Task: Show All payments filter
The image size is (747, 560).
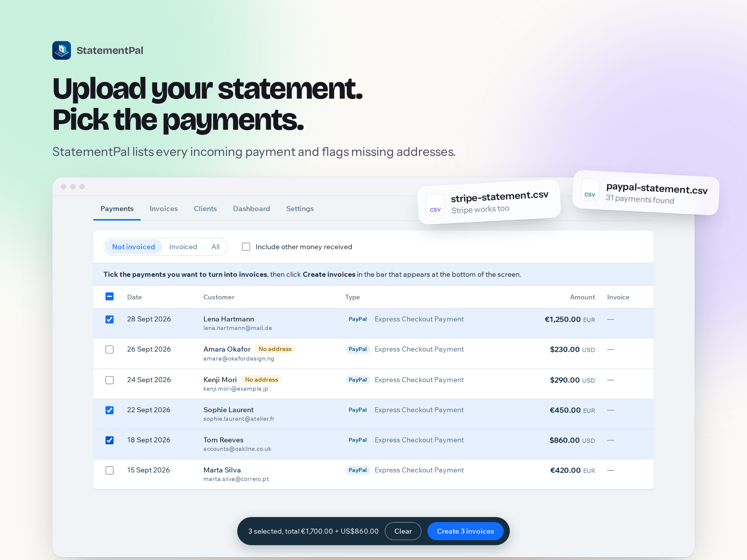Action: (215, 247)
